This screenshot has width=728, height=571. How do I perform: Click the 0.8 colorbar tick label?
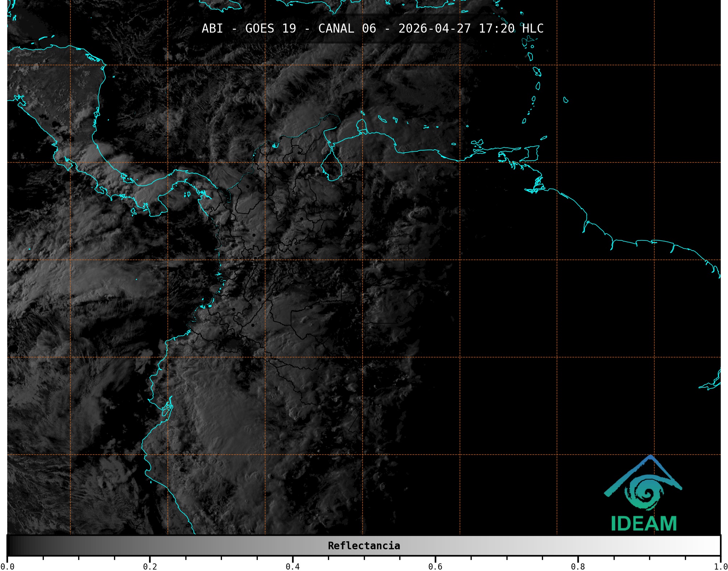[578, 567]
